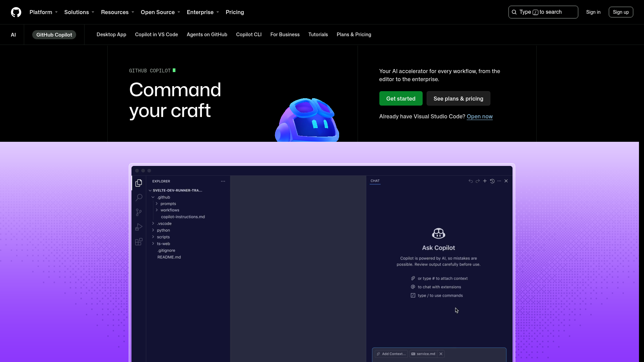Image resolution: width=644 pixels, height=362 pixels.
Task: Click the Sign in link
Action: click(593, 12)
